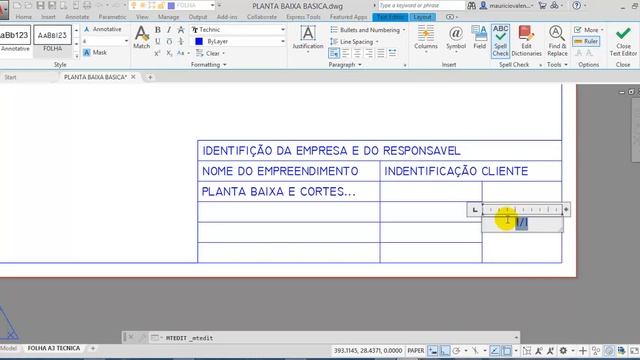Switch to Home ribbon tab
Image resolution: width=640 pixels, height=360 pixels.
click(x=24, y=17)
